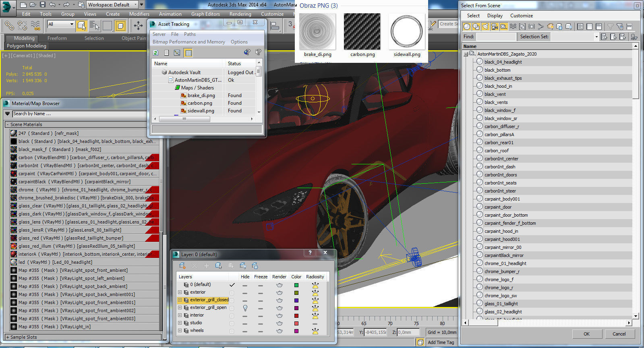
Task: Toggle hide lightbulb for exterior_grill_open layer
Action: pyautogui.click(x=245, y=308)
